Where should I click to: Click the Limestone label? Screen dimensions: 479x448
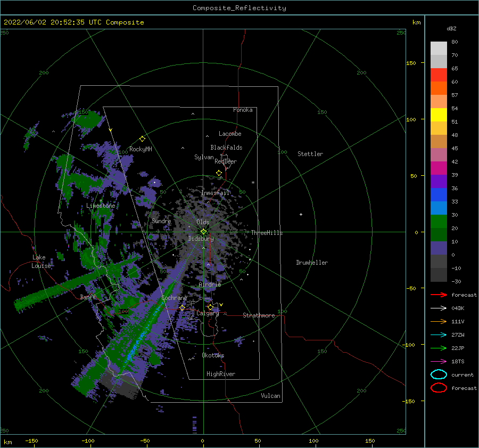101,206
